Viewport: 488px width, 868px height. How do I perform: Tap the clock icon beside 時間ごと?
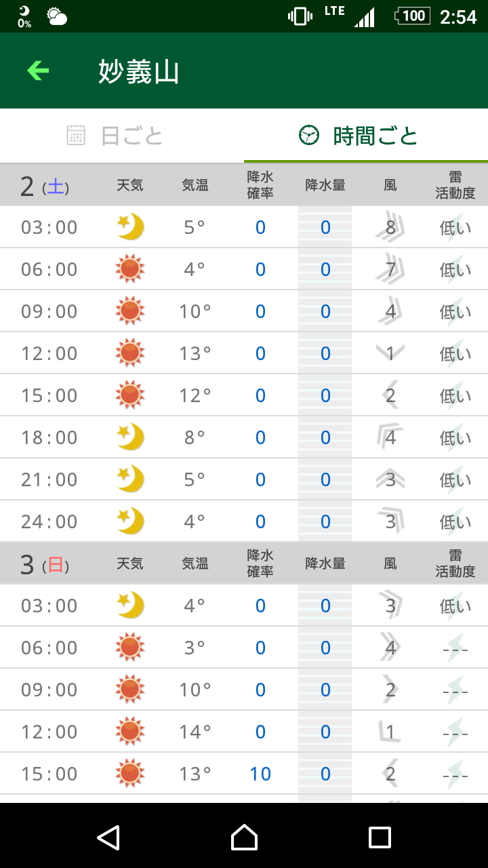pos(309,136)
